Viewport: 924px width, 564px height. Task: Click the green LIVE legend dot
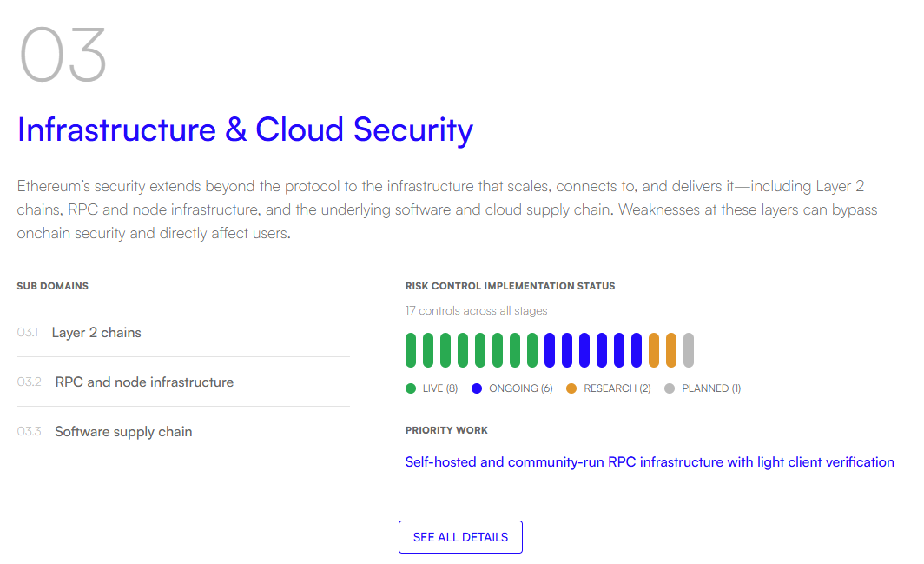[411, 388]
